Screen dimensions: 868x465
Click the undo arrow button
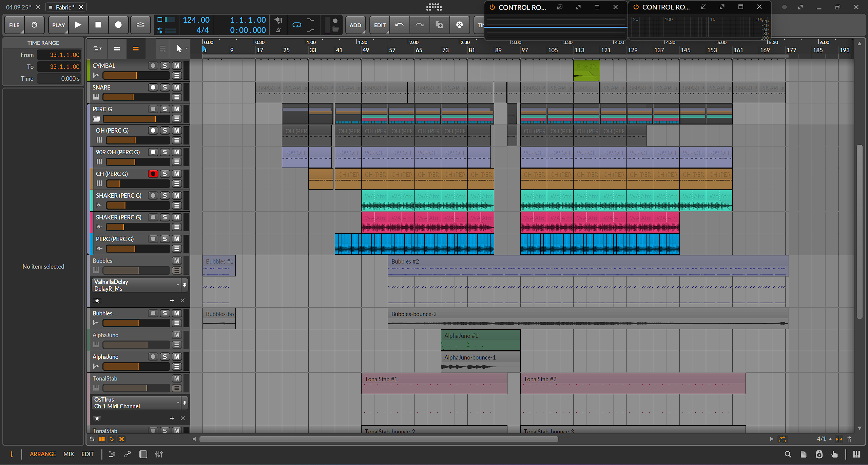[x=399, y=25]
